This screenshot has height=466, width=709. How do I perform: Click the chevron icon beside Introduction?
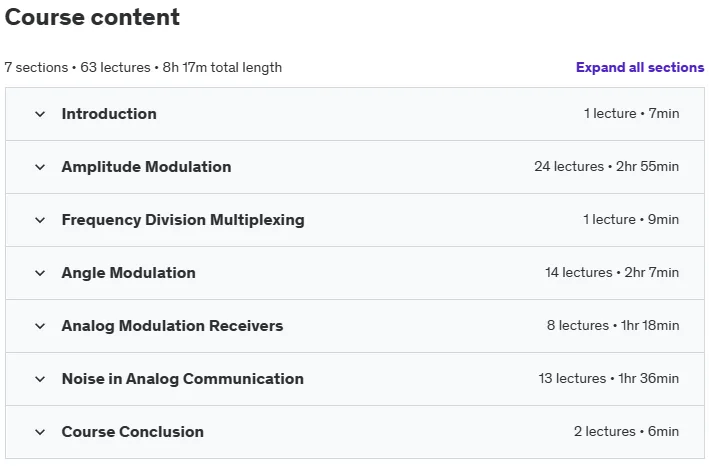[40, 114]
